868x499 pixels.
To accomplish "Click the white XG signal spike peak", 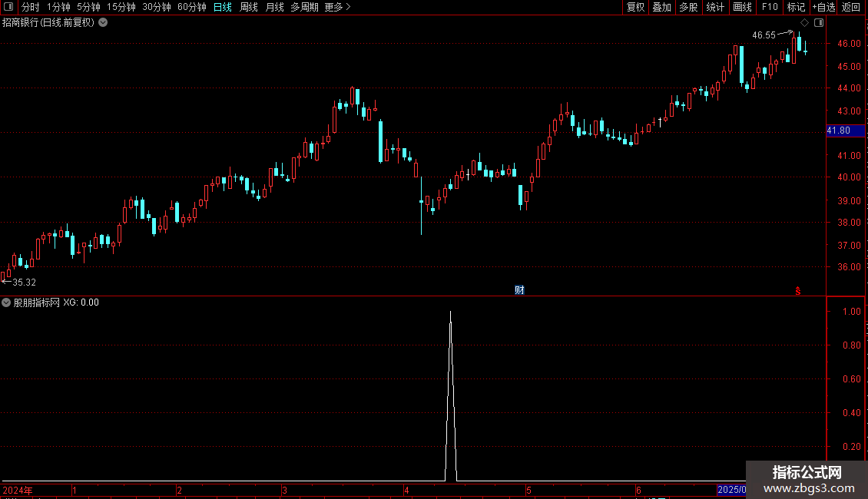I will [x=451, y=312].
